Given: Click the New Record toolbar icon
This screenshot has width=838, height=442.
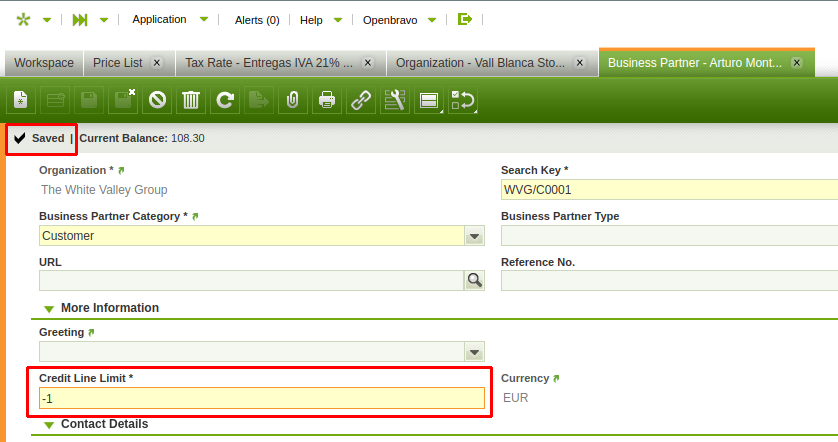Looking at the screenshot, I should (20, 100).
